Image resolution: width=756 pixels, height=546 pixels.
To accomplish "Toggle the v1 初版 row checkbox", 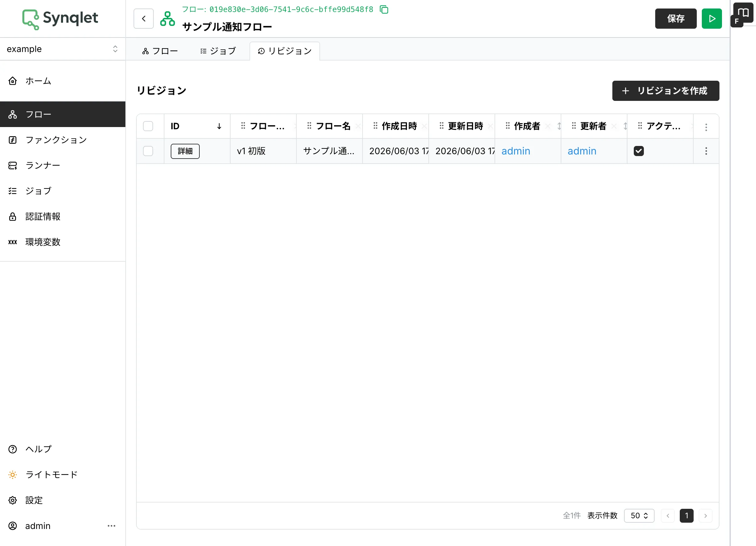I will click(x=148, y=151).
